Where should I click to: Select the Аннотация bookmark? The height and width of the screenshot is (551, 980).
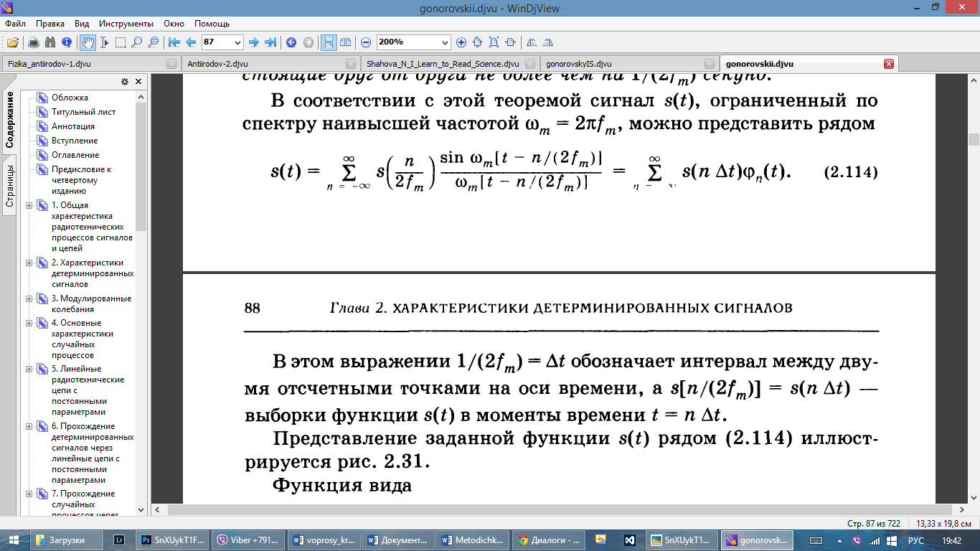73,126
